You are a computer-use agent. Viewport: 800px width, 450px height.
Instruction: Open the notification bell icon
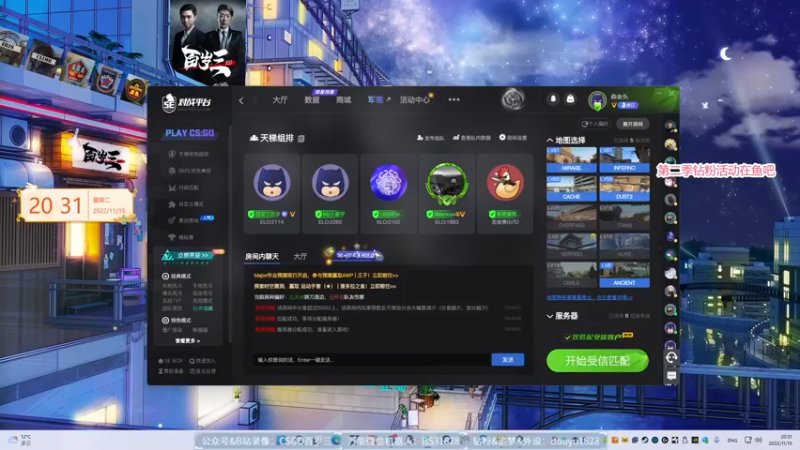click(553, 99)
